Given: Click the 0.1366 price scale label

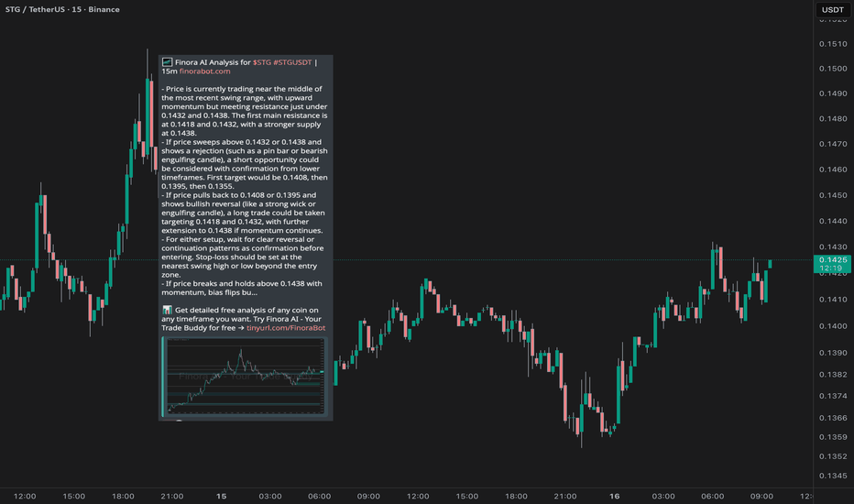Looking at the screenshot, I should (832, 418).
